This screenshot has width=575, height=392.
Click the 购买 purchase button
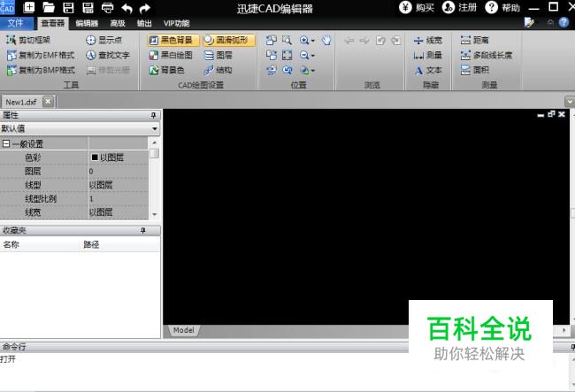tap(416, 7)
